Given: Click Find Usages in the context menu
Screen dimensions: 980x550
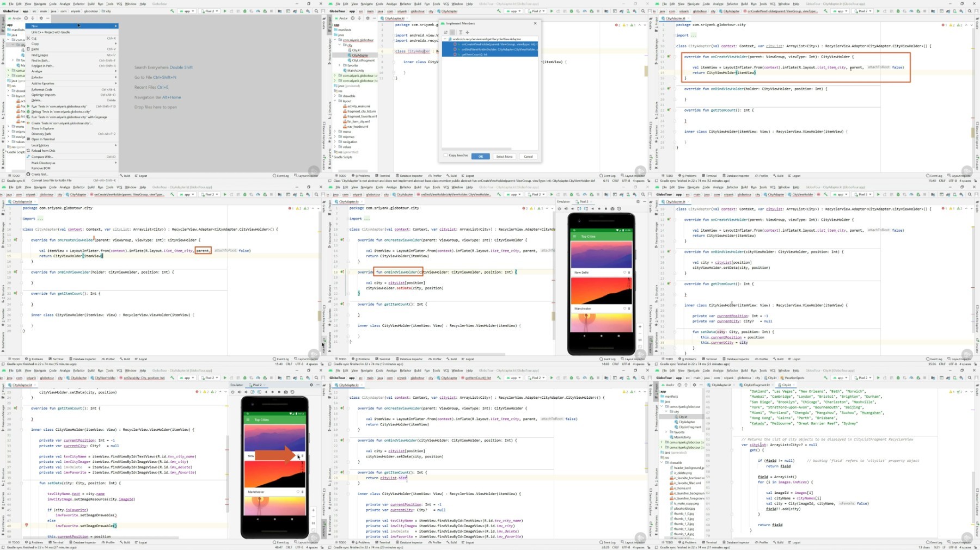Looking at the screenshot, I should point(40,55).
